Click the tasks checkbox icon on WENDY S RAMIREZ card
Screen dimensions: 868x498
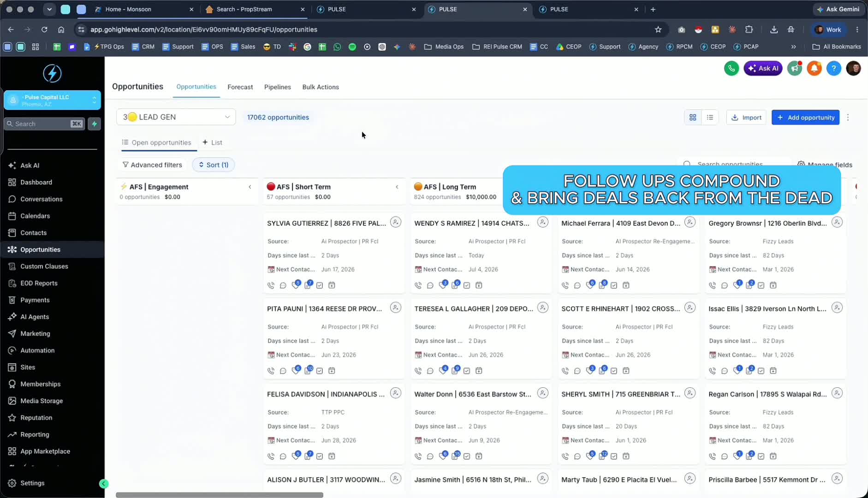[467, 285]
